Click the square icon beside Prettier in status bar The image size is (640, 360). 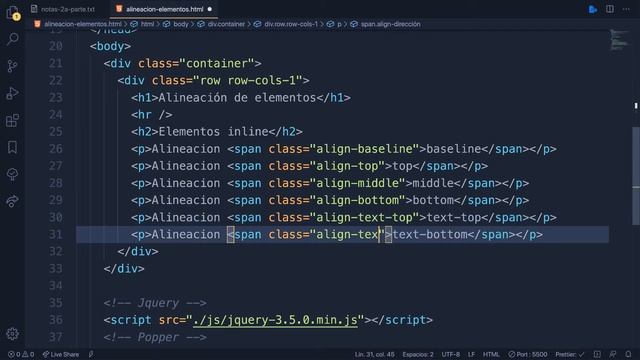[x=597, y=354]
